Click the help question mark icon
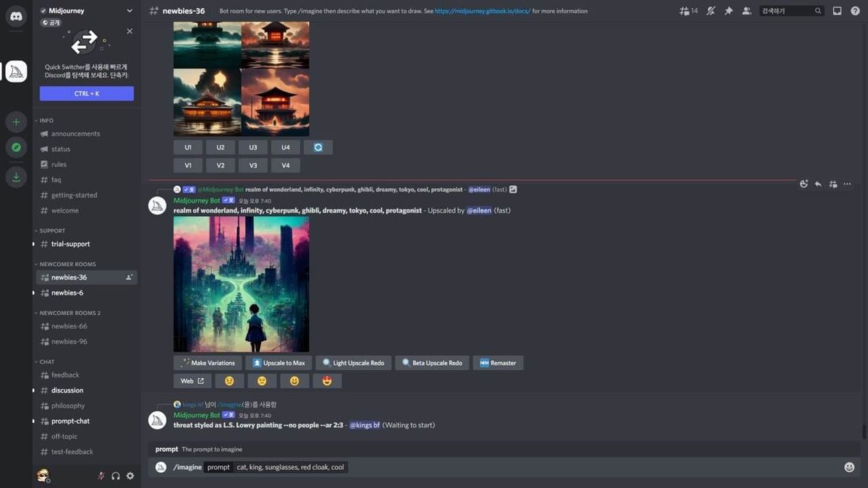 856,11
